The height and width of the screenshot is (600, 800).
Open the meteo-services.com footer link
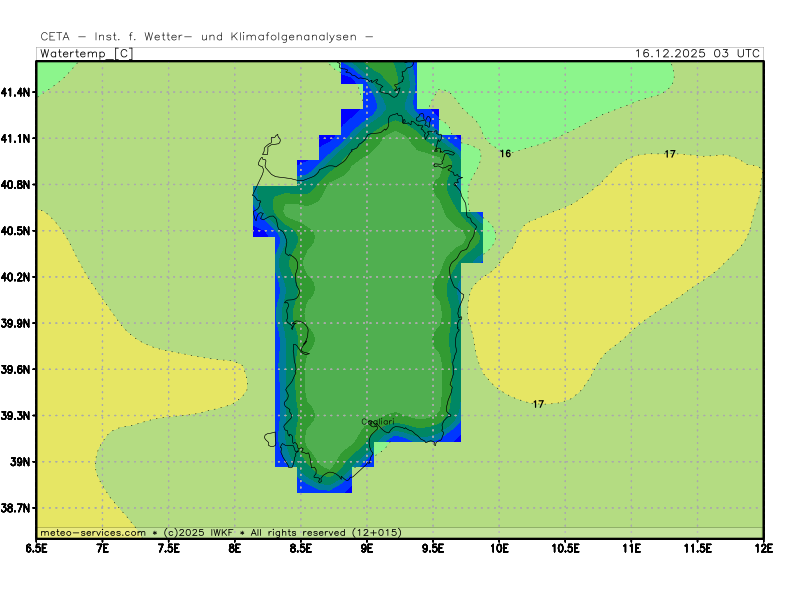point(92,533)
